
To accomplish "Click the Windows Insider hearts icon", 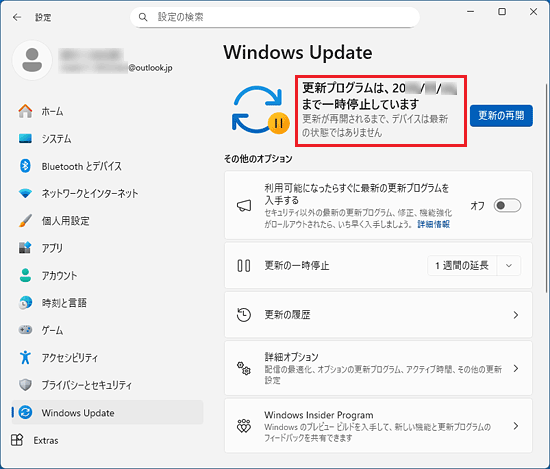I will (x=244, y=426).
